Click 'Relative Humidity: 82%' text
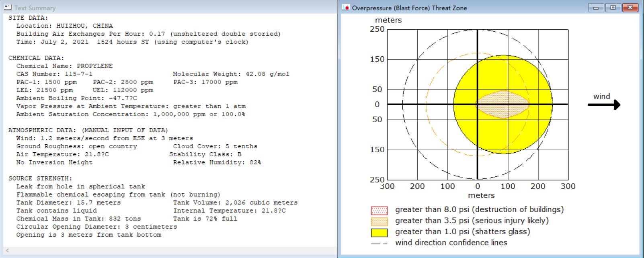Image resolution: width=644 pixels, height=258 pixels. tap(217, 162)
